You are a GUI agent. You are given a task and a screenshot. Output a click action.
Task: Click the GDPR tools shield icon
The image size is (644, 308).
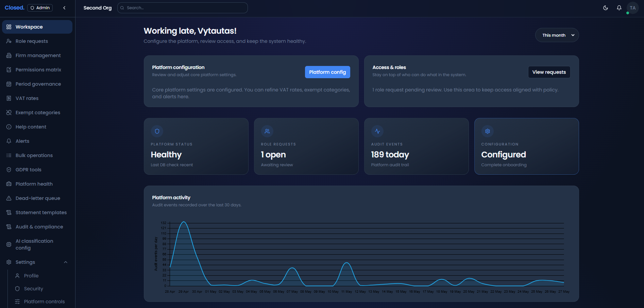click(x=9, y=170)
